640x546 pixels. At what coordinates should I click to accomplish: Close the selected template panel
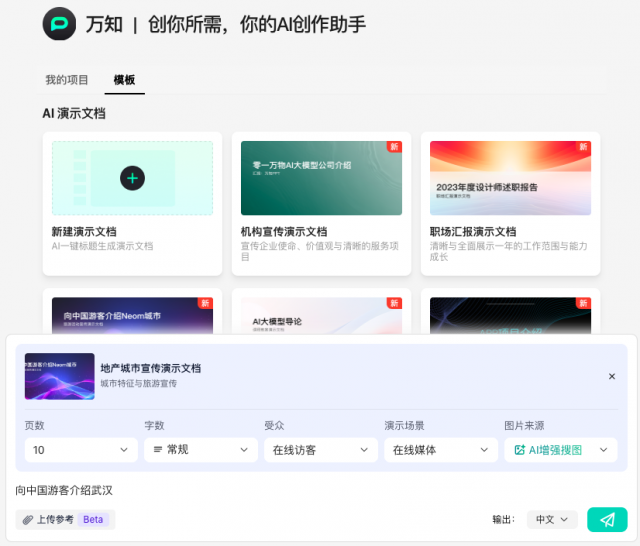612,376
